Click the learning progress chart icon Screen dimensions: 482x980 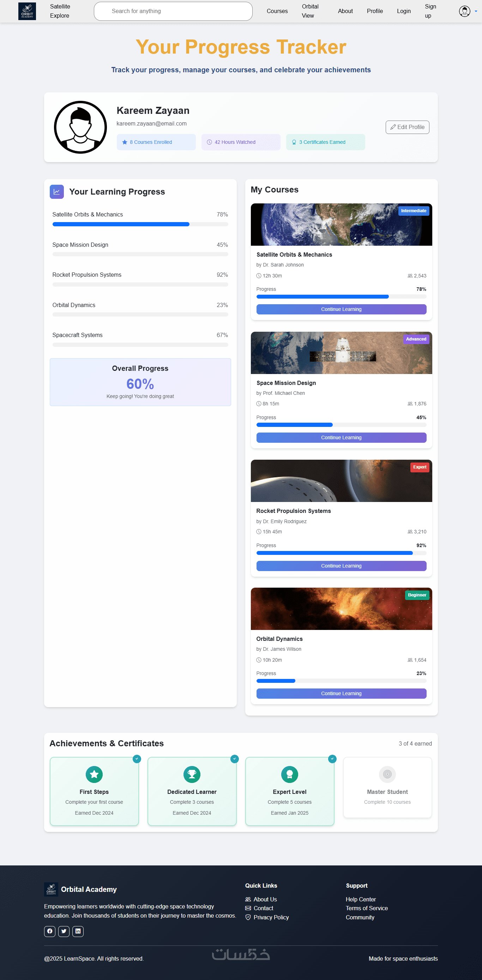57,192
